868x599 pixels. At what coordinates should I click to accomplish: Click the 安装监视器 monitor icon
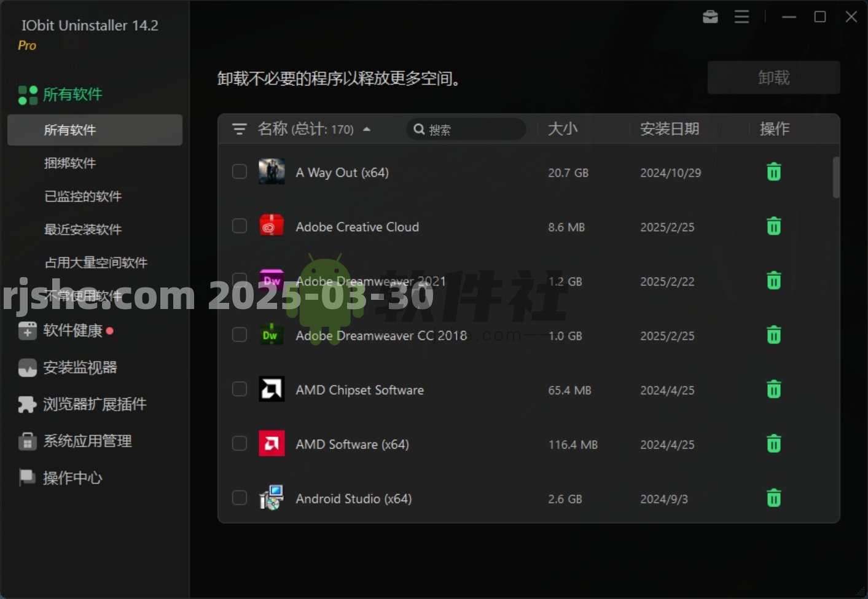28,368
